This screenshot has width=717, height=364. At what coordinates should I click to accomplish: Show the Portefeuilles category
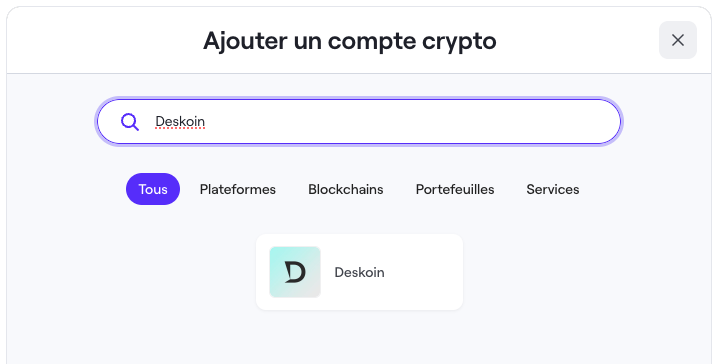[x=455, y=189]
